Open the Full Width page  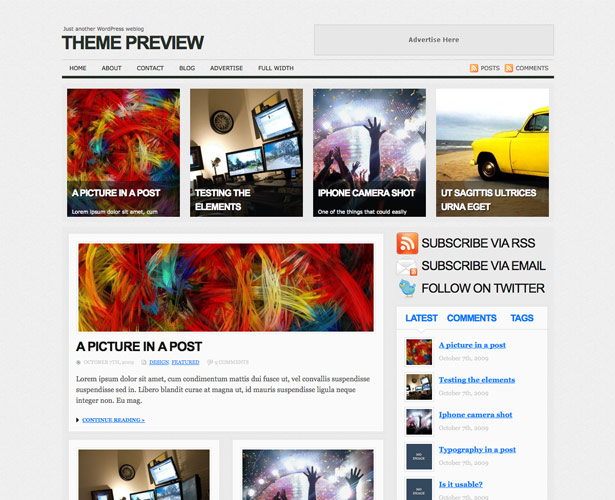pos(276,68)
